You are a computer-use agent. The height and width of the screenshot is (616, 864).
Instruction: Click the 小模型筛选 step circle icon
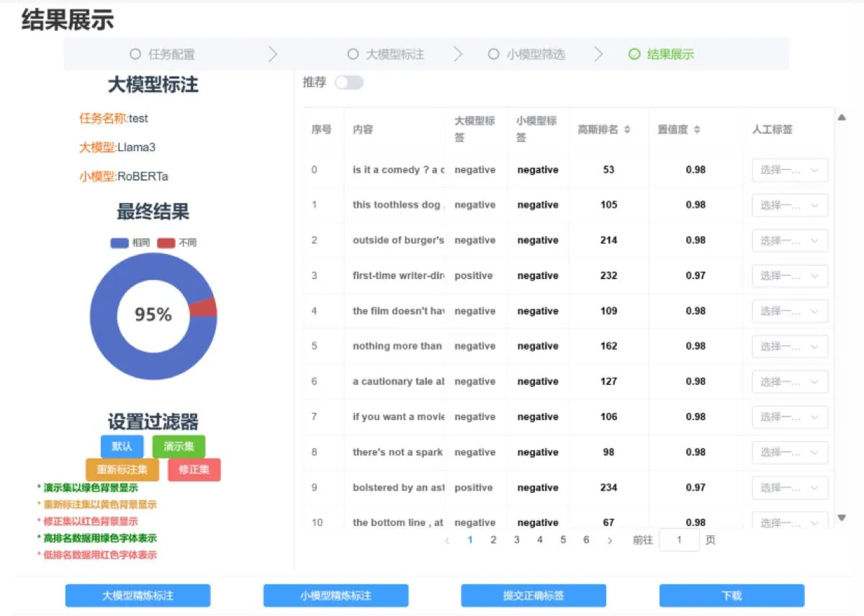pos(493,54)
